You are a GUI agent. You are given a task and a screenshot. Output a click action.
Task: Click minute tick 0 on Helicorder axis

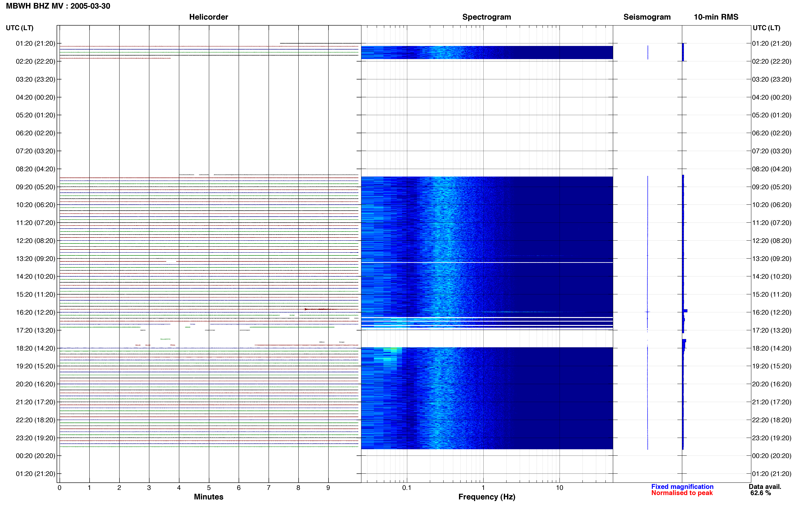[x=59, y=488]
